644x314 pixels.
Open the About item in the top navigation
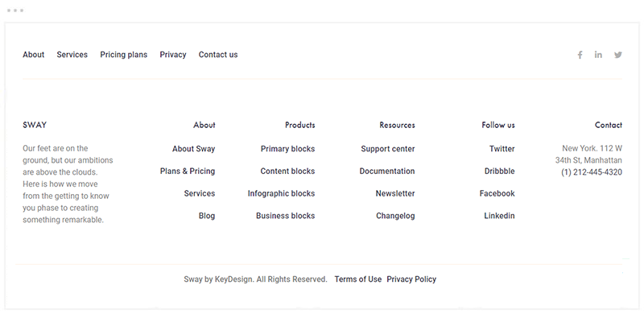[33, 55]
